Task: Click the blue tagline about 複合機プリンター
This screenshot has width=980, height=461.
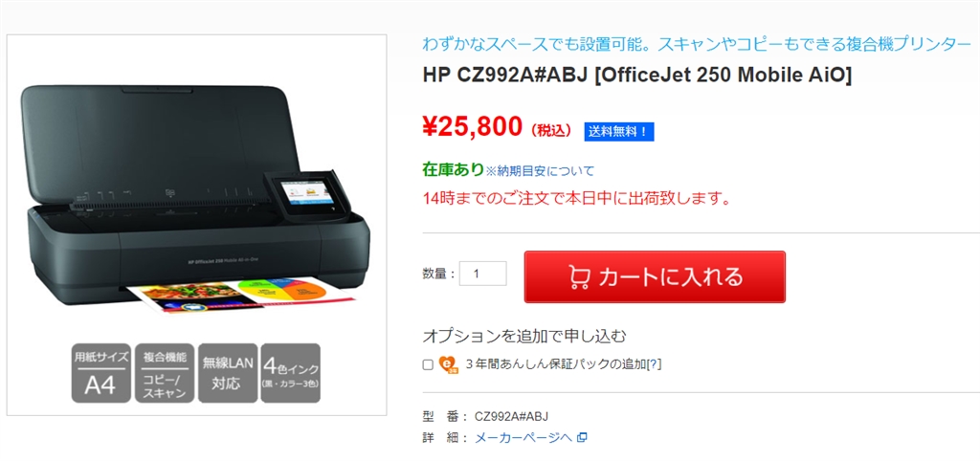Action: pos(698,44)
